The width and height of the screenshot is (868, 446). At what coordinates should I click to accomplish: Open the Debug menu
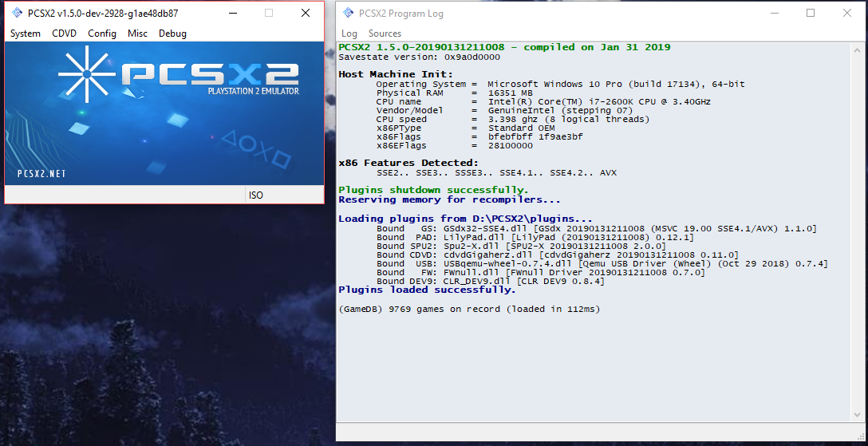(172, 34)
